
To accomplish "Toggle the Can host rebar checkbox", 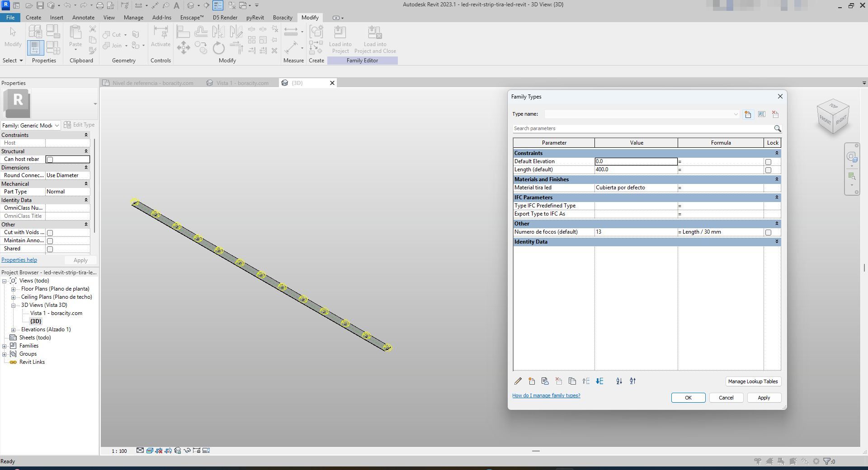I will [x=50, y=160].
